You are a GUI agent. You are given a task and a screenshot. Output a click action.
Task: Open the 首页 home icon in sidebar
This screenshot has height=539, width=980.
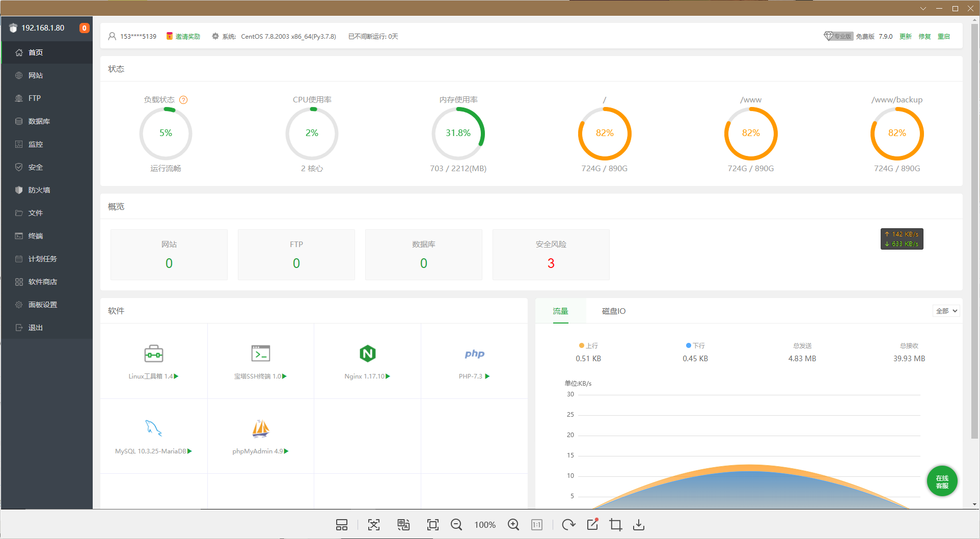pos(19,52)
